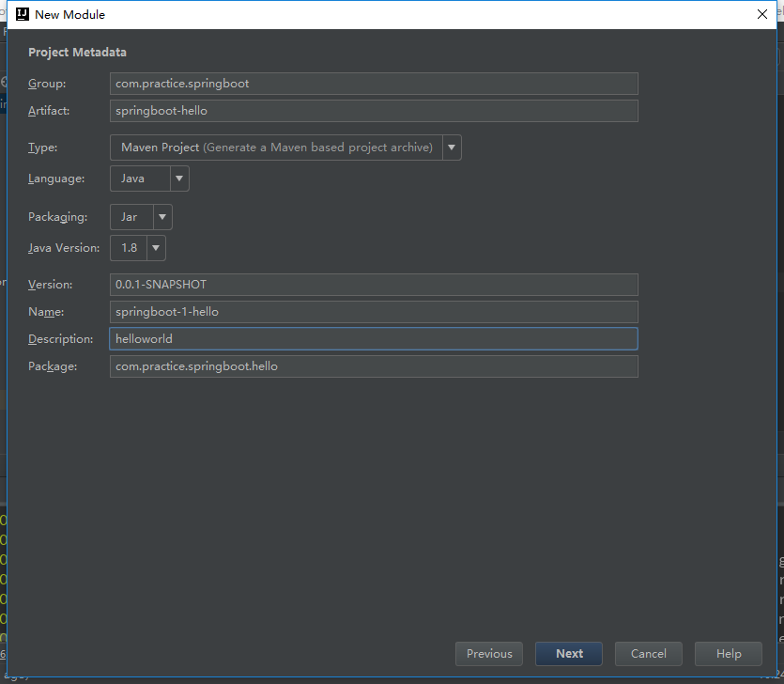This screenshot has width=784, height=684.
Task: Go back with the Previous button
Action: 489,654
